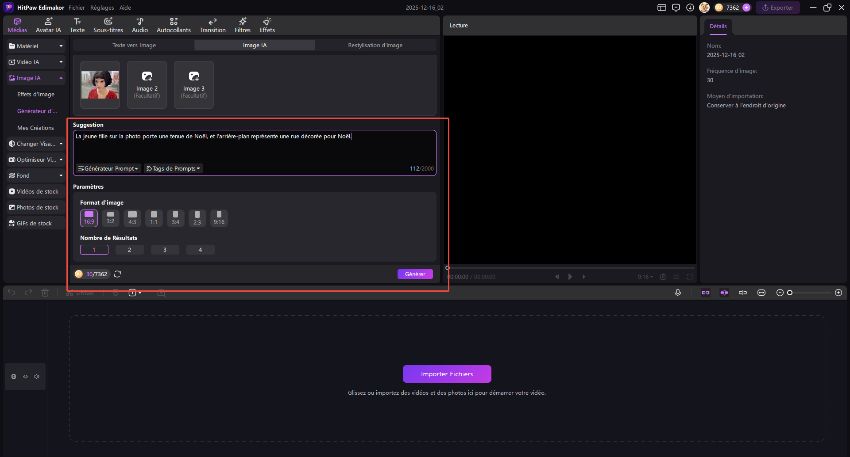Select the uploaded portrait image thumbnail

click(x=100, y=85)
